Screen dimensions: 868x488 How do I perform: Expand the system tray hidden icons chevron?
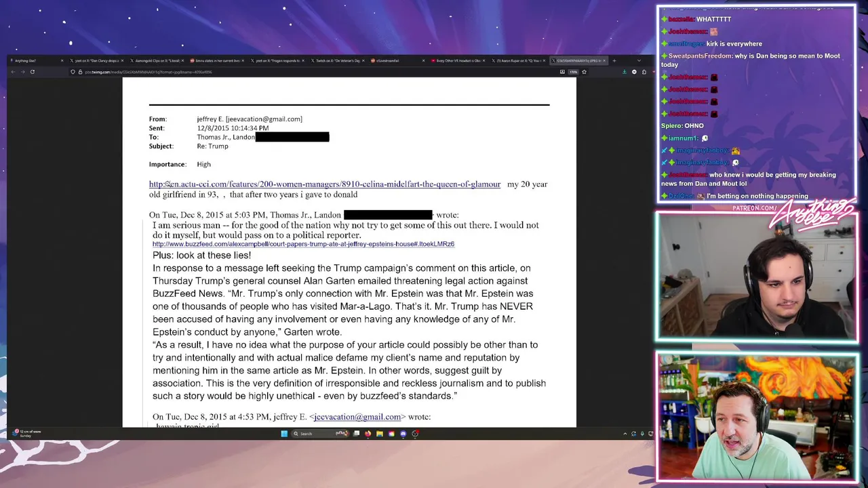pyautogui.click(x=625, y=434)
